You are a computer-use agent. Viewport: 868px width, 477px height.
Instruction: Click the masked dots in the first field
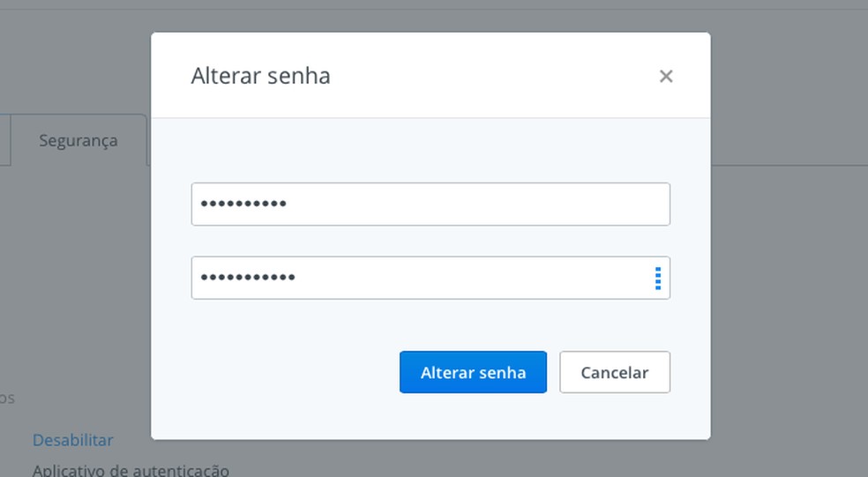pos(243,205)
